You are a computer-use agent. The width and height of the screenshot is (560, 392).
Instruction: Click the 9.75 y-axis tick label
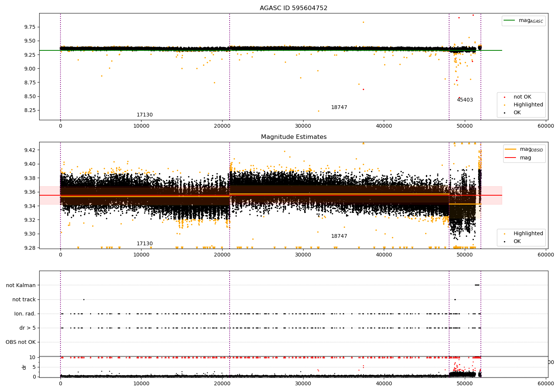point(30,27)
